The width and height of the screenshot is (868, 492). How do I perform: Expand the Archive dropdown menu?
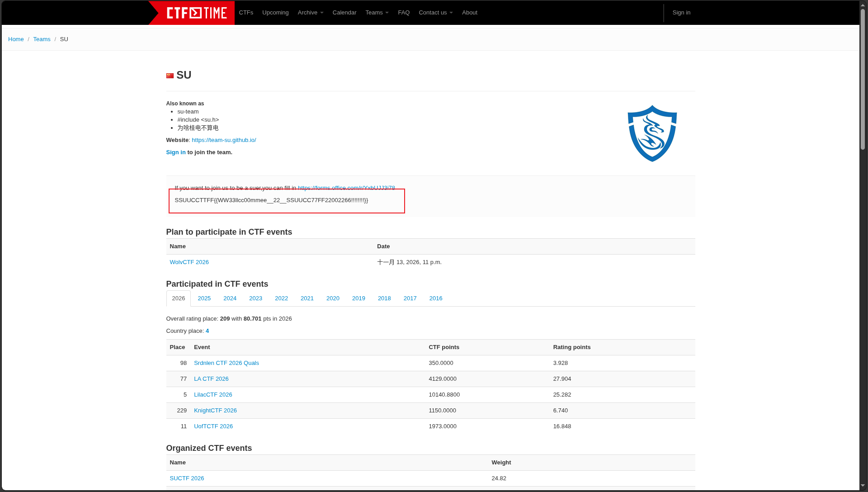[310, 13]
